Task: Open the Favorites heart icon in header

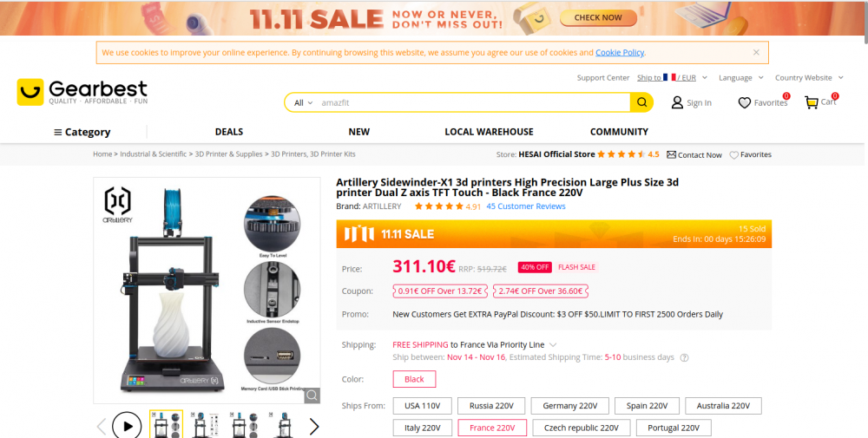Action: [745, 103]
